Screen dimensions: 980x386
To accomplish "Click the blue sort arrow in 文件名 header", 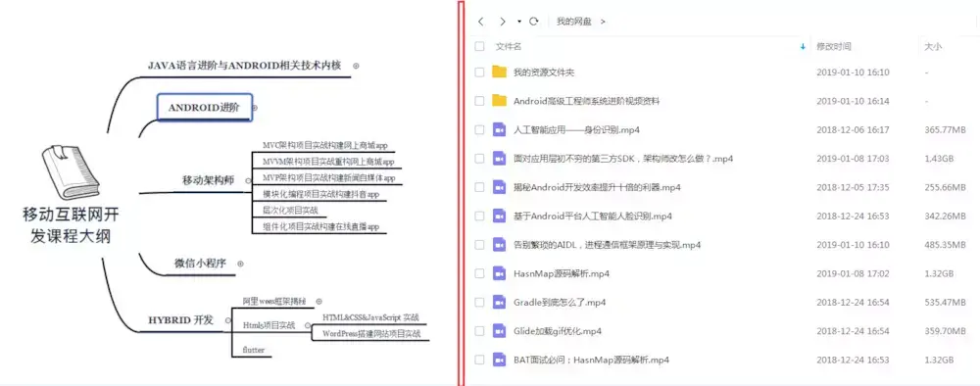I will 803,46.
